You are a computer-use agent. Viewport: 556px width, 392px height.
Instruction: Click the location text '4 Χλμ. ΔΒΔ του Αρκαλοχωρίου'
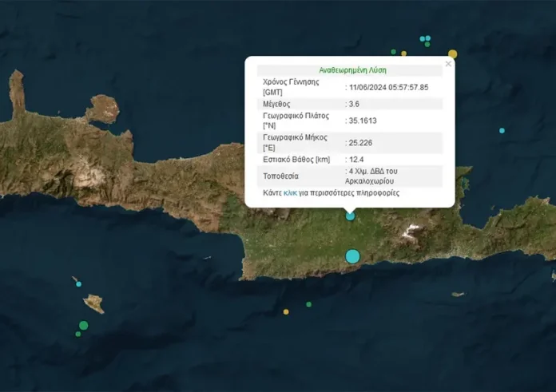[x=371, y=176]
